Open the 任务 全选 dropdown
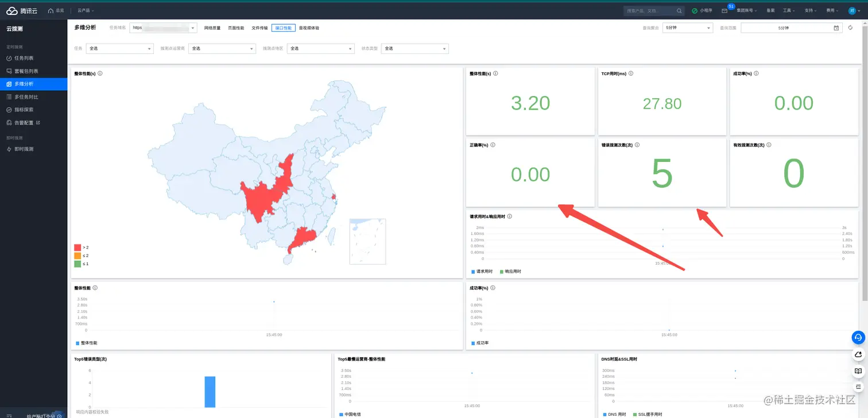Image resolution: width=868 pixels, height=418 pixels. (120, 48)
